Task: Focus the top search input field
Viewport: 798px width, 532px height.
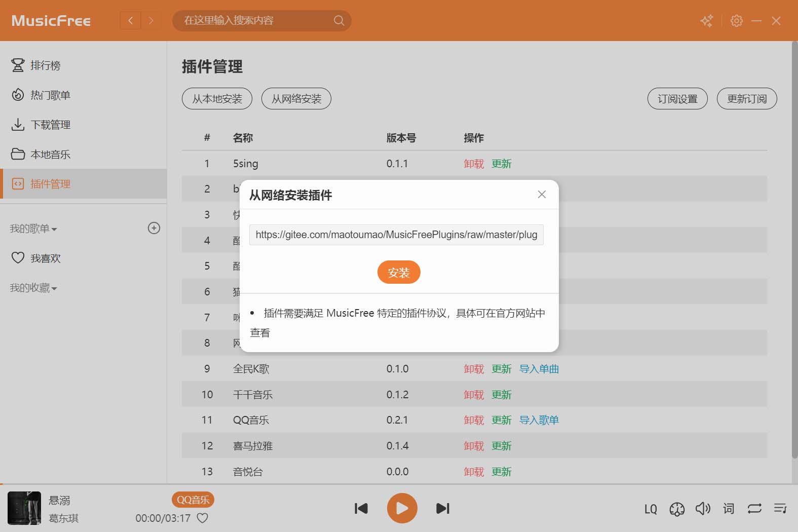Action: point(253,20)
